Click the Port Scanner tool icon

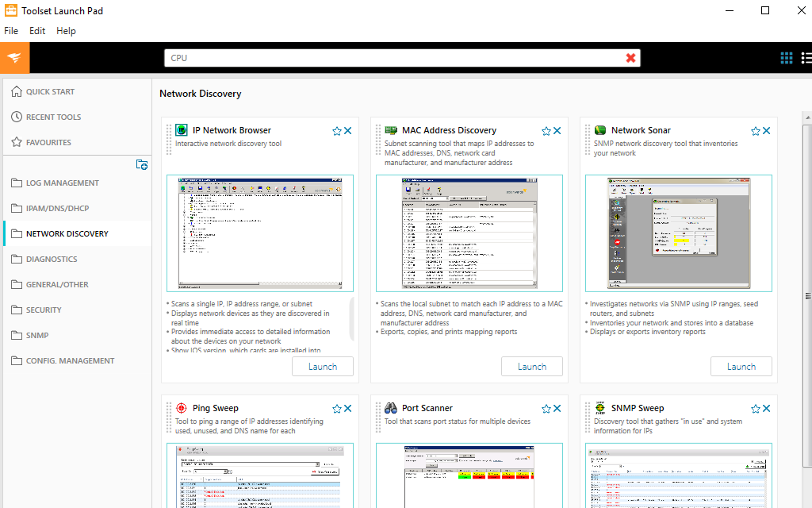point(392,408)
